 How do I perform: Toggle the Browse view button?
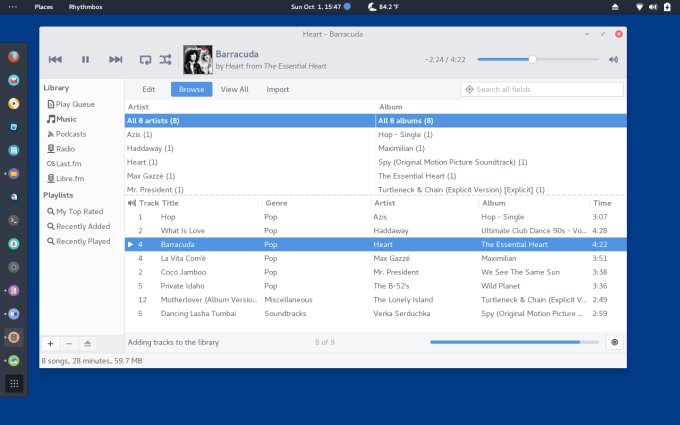[x=191, y=89]
